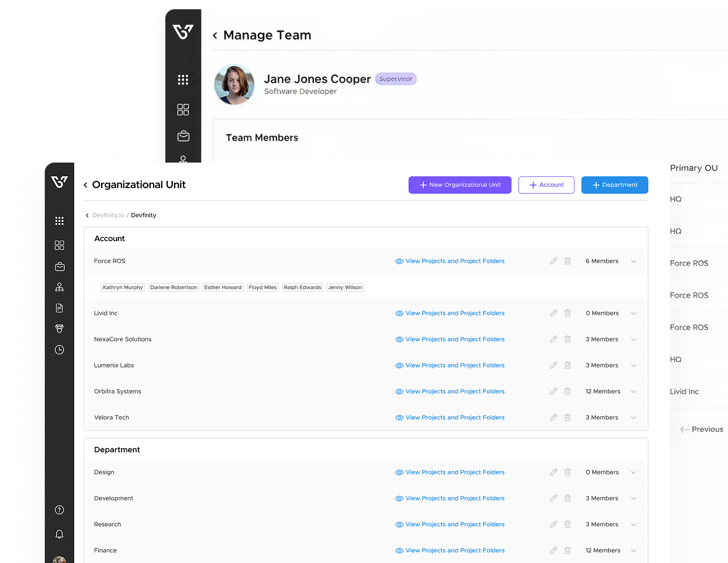Collapse the Force ROS members list
Screen dimensions: 728x563
tap(633, 262)
